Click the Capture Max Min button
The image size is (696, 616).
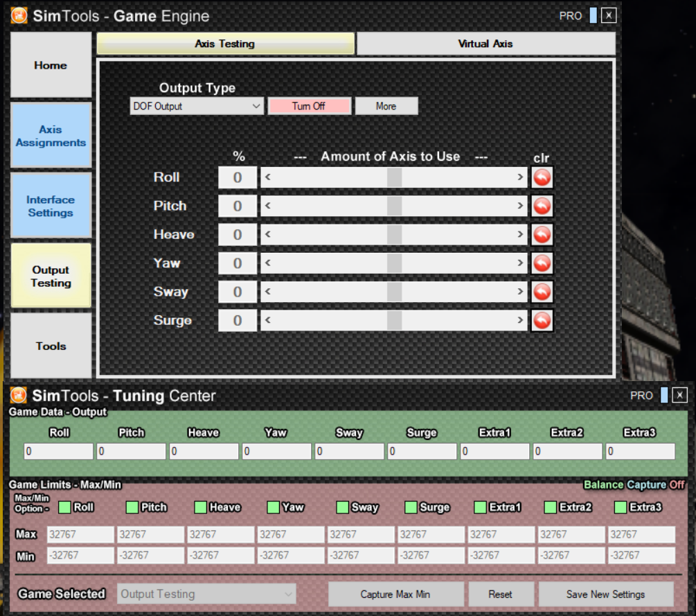click(395, 594)
